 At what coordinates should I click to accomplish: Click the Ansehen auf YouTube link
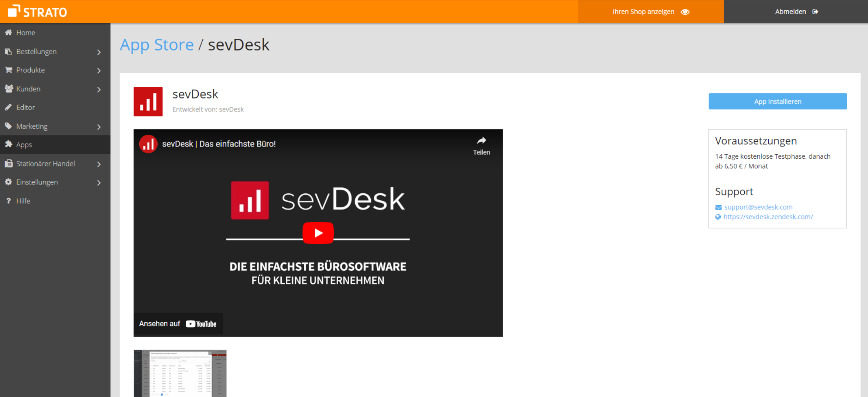178,324
